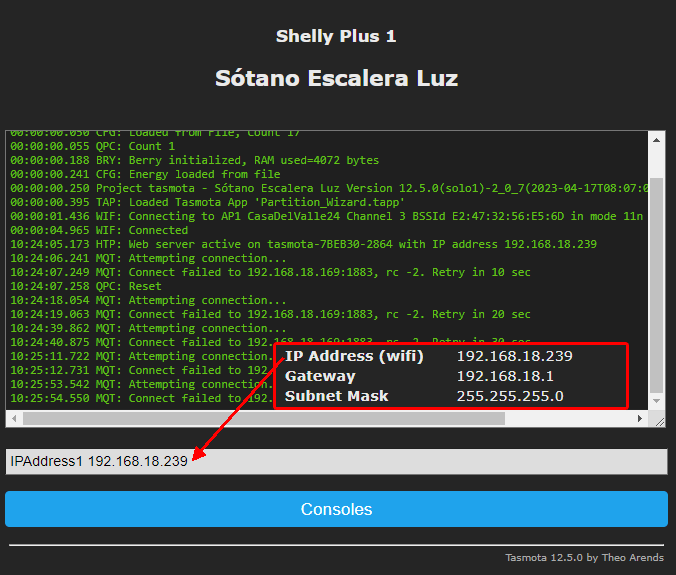Click the console textarea resize handle
676x575 pixels.
pos(659,422)
